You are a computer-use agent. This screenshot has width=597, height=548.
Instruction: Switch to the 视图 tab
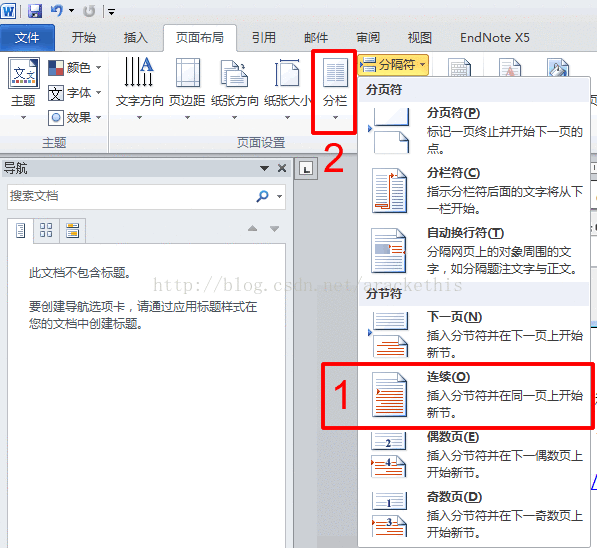pyautogui.click(x=420, y=37)
